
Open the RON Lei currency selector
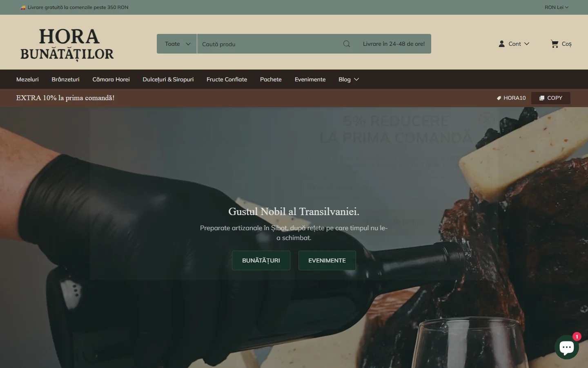556,7
